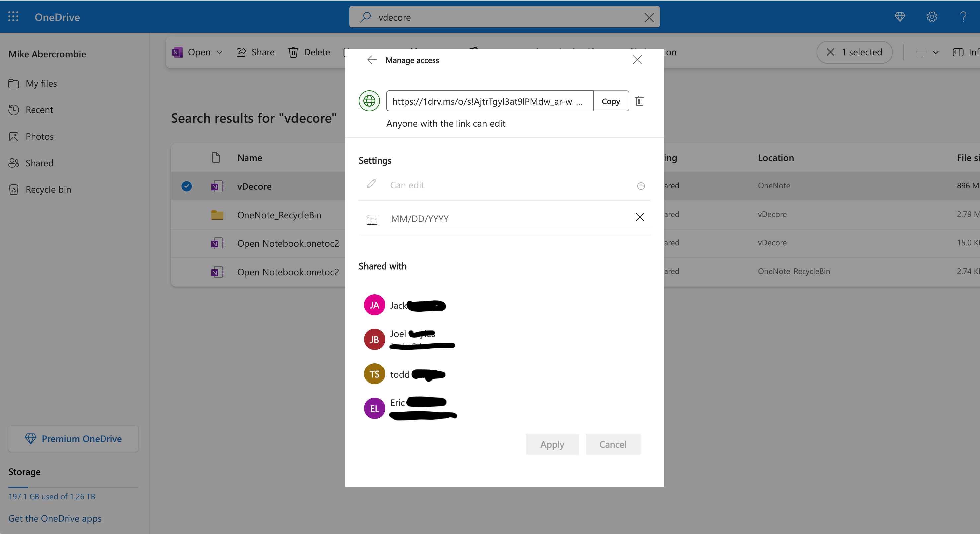Open the settings gear icon

coord(931,17)
